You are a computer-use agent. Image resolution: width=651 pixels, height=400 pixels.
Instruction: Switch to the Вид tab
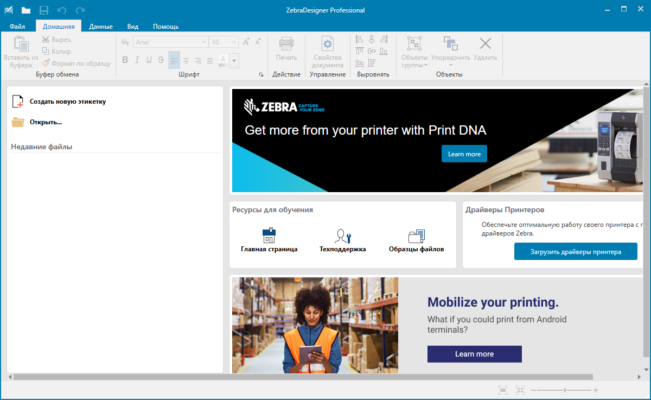tap(133, 26)
